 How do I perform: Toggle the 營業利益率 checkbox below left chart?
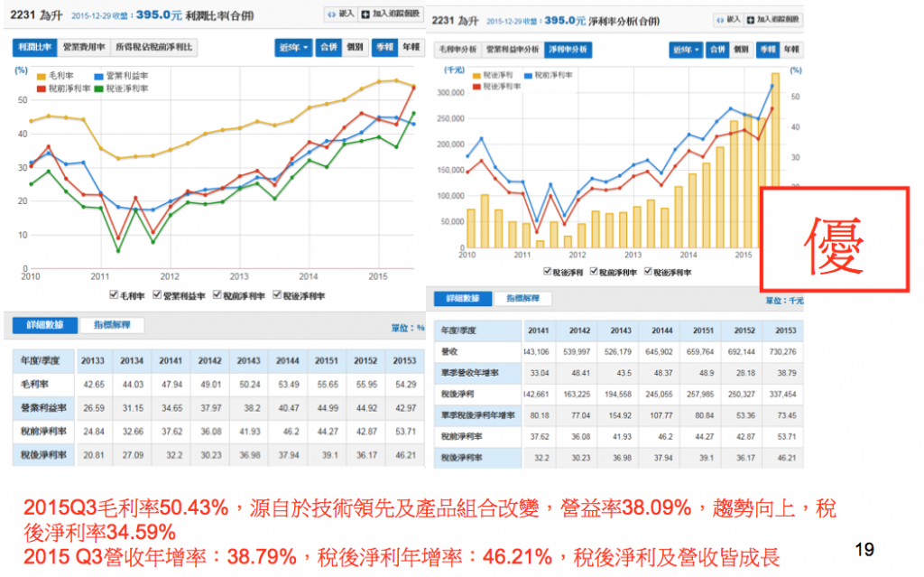[157, 295]
